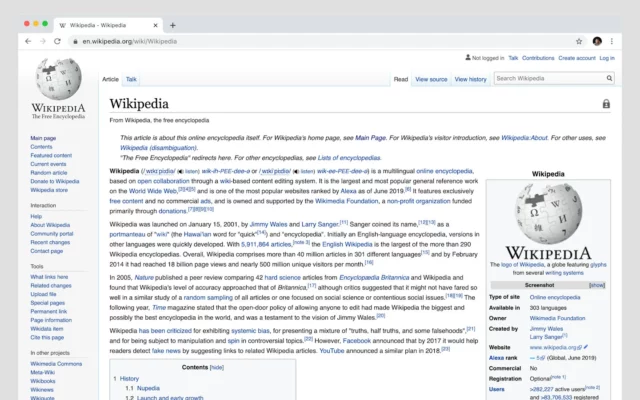Focus the address bar URL
Screen dimensions: 640x400
(130, 41)
